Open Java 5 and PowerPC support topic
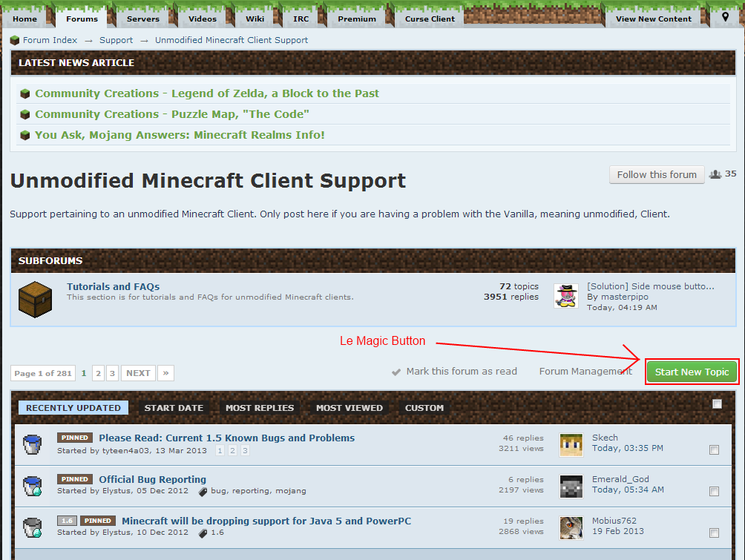Screen dimensions: 745x560 (266, 521)
